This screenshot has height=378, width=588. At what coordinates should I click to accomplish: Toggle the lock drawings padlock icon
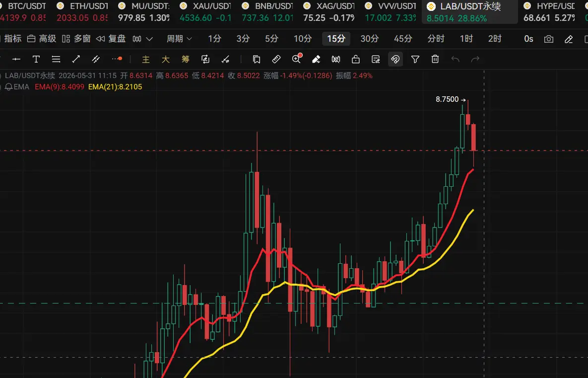pos(356,59)
